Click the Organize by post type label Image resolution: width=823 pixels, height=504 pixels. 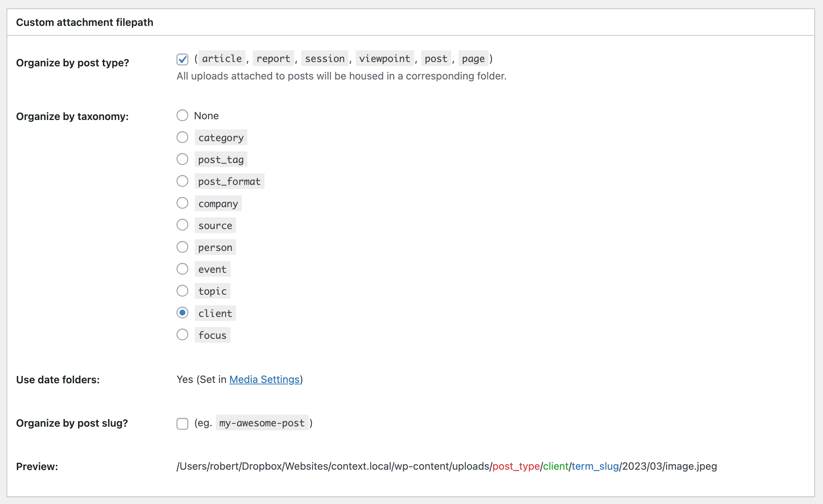coord(73,63)
